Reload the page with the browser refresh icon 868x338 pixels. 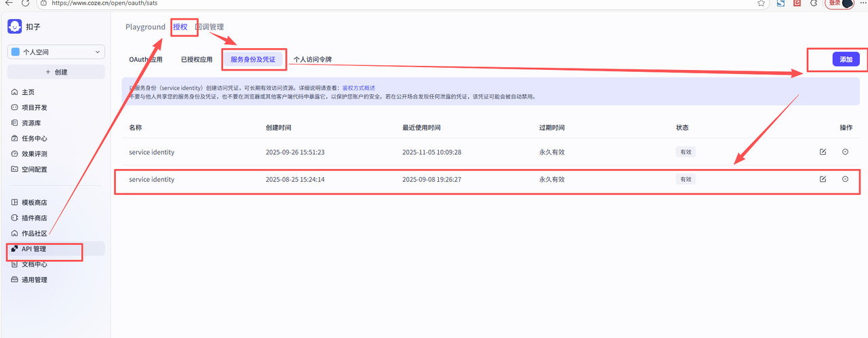coord(25,3)
